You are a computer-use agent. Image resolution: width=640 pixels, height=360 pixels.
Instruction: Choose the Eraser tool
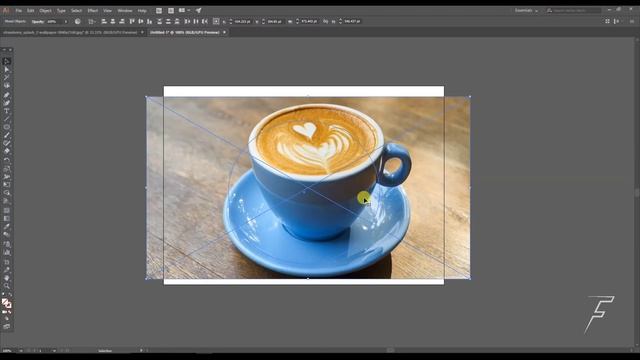7,151
